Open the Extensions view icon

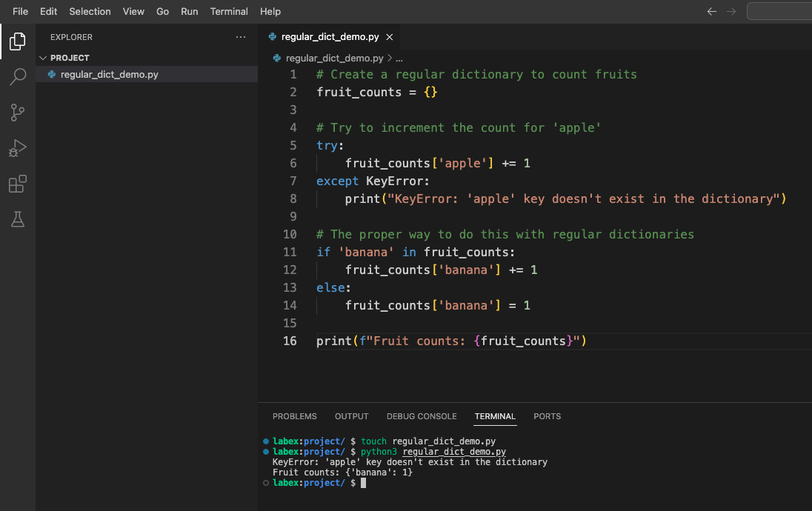point(17,184)
